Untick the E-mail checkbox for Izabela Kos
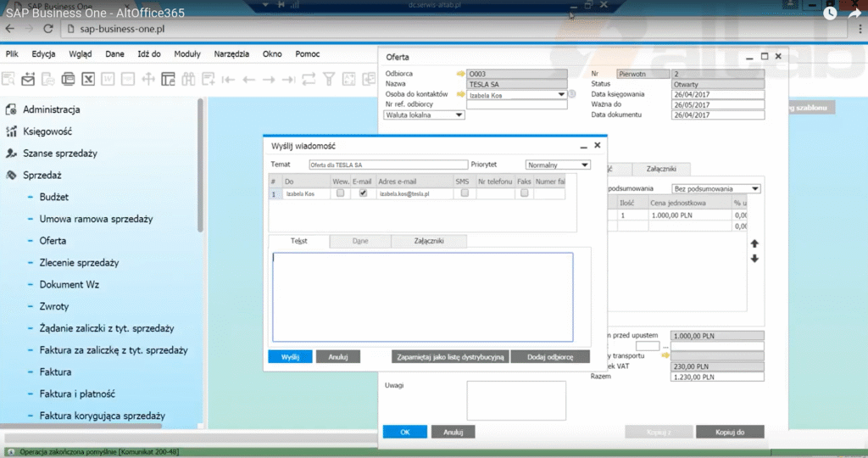Viewport: 868px width, 458px height. [x=363, y=193]
